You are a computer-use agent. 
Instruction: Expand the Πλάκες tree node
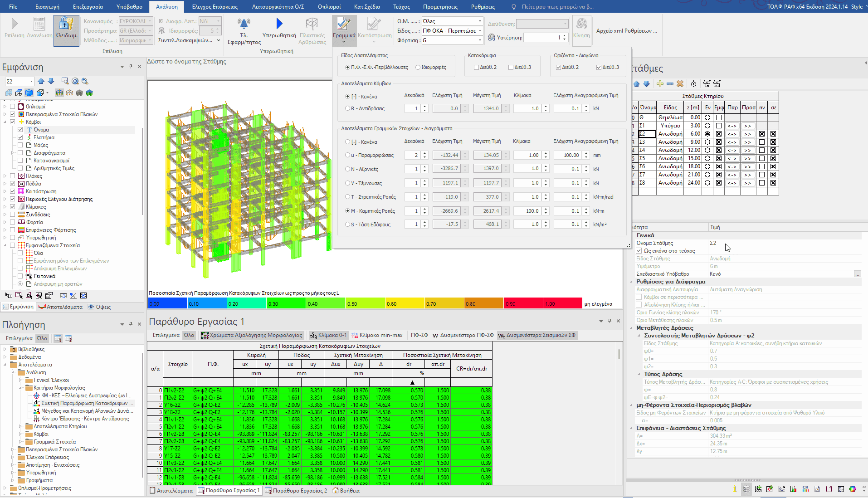pos(5,176)
